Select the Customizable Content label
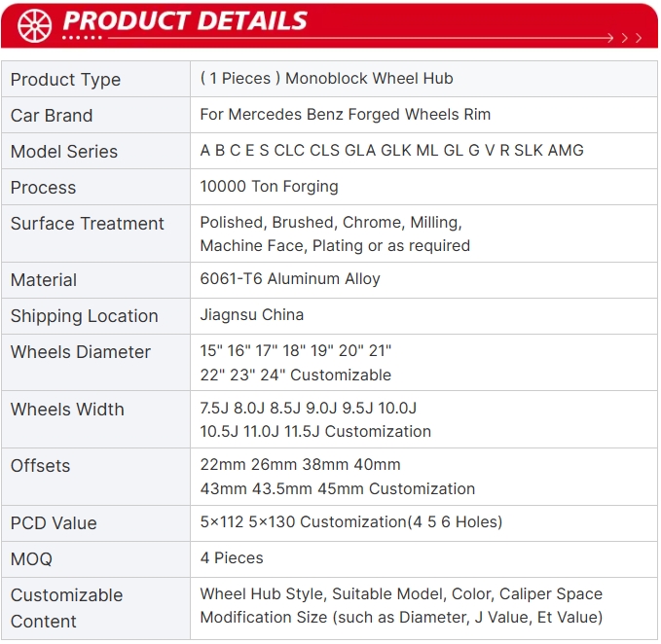This screenshot has width=661, height=644. 67,608
